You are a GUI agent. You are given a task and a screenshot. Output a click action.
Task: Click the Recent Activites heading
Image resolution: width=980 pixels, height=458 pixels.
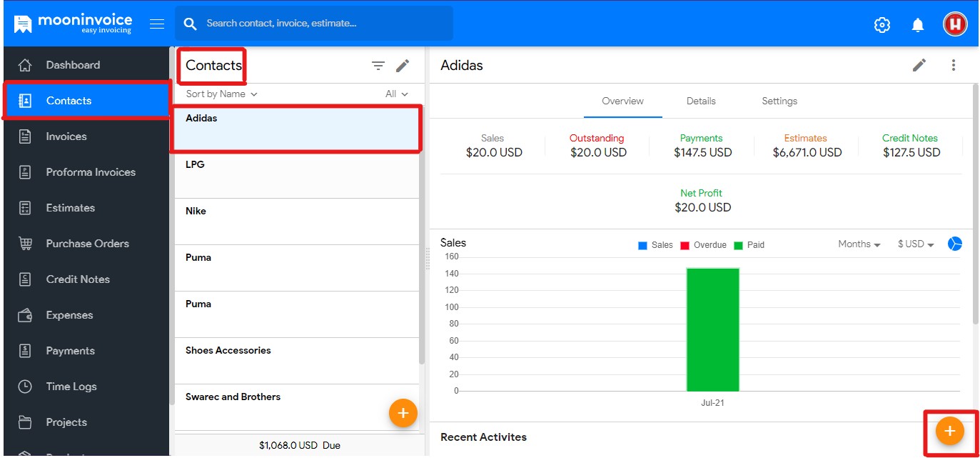click(483, 437)
